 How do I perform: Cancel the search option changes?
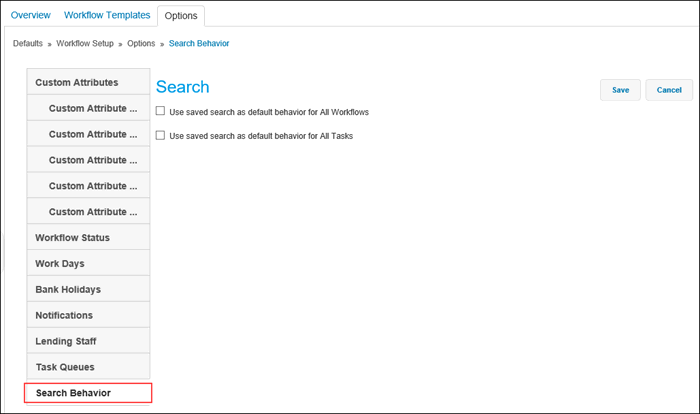[x=669, y=90]
